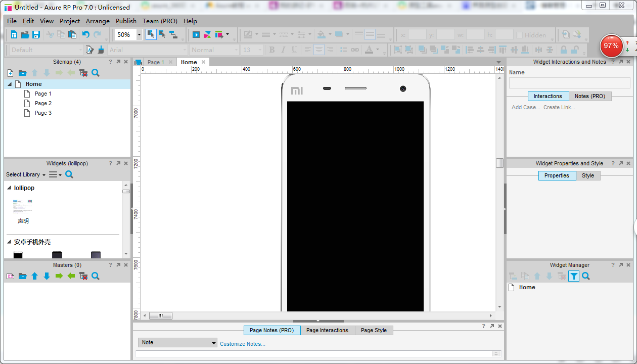Move master up with blue arrow

pyautogui.click(x=34, y=276)
